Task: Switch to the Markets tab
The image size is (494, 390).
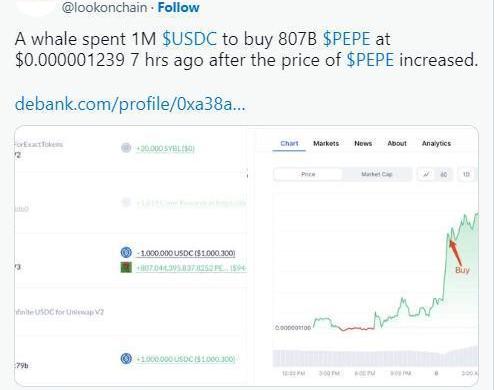Action: tap(326, 144)
